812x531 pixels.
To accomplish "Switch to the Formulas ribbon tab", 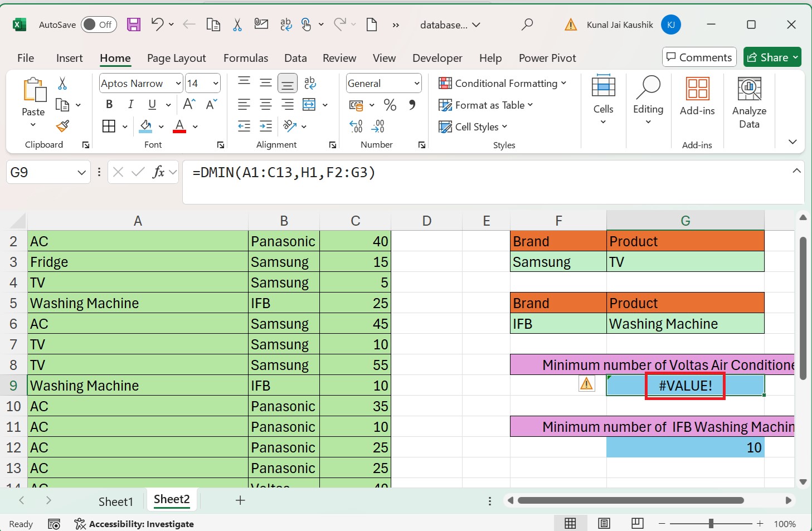I will point(245,58).
